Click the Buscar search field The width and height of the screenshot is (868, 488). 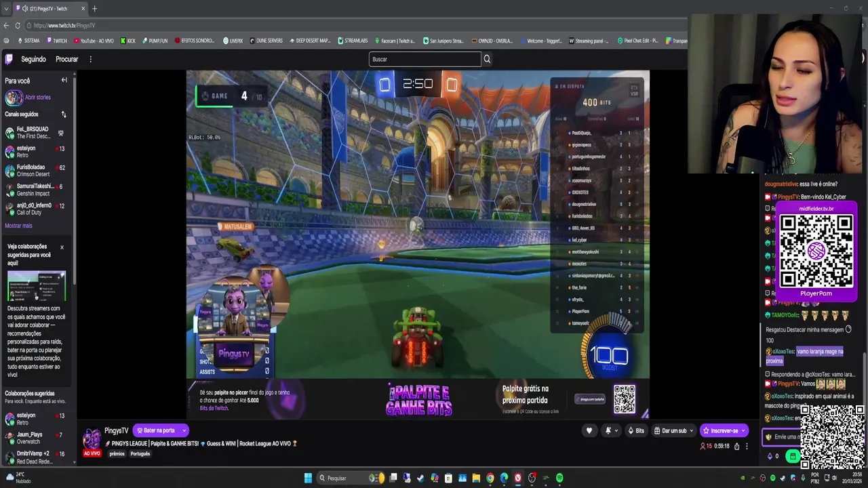(425, 59)
